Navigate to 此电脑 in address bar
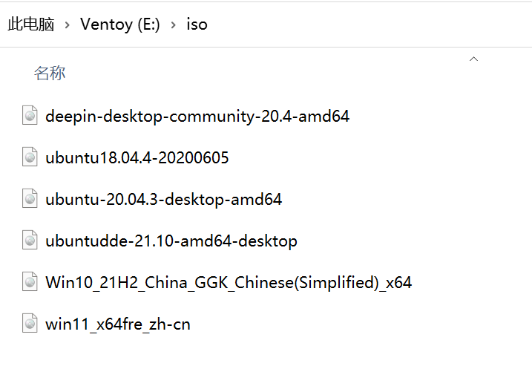The width and height of the screenshot is (532, 392). pyautogui.click(x=31, y=24)
